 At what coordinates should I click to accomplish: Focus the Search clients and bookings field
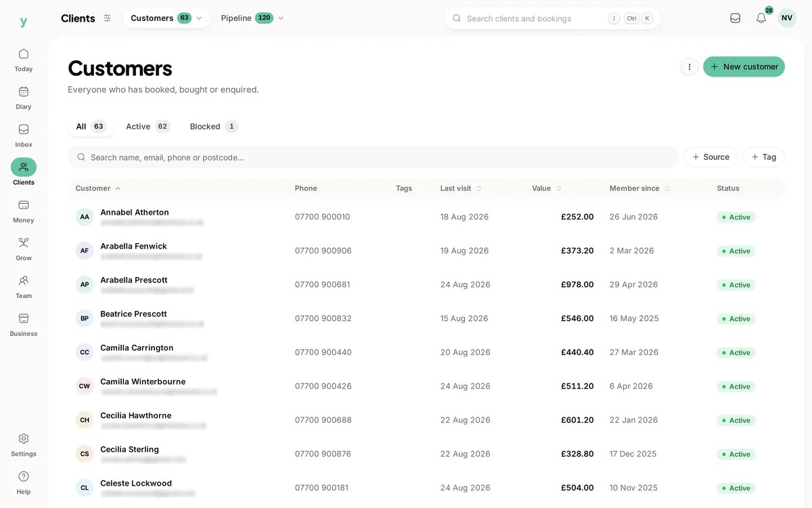coord(552,18)
